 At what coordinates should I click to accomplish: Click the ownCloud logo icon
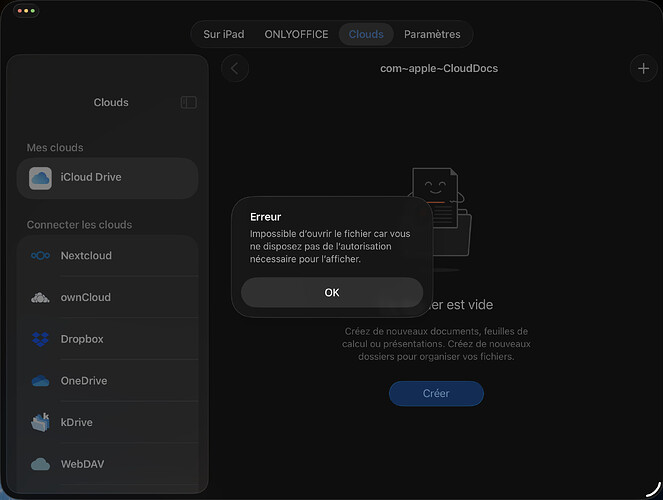40,298
